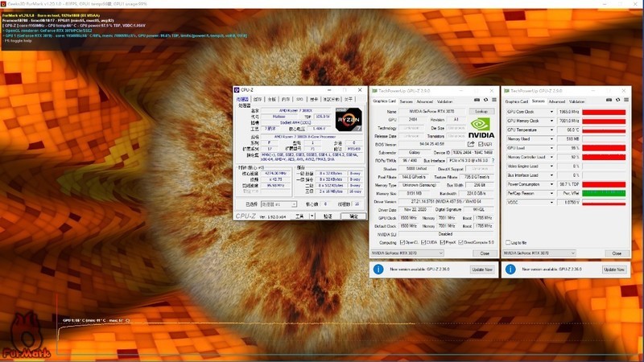Screen dimensions: 644x362
Task: Click Close in GPU-Z Sensors window
Action: (x=617, y=253)
